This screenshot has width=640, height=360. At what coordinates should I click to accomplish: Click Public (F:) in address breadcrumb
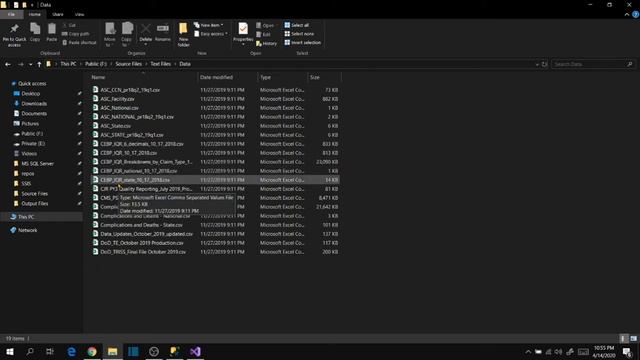coord(96,64)
